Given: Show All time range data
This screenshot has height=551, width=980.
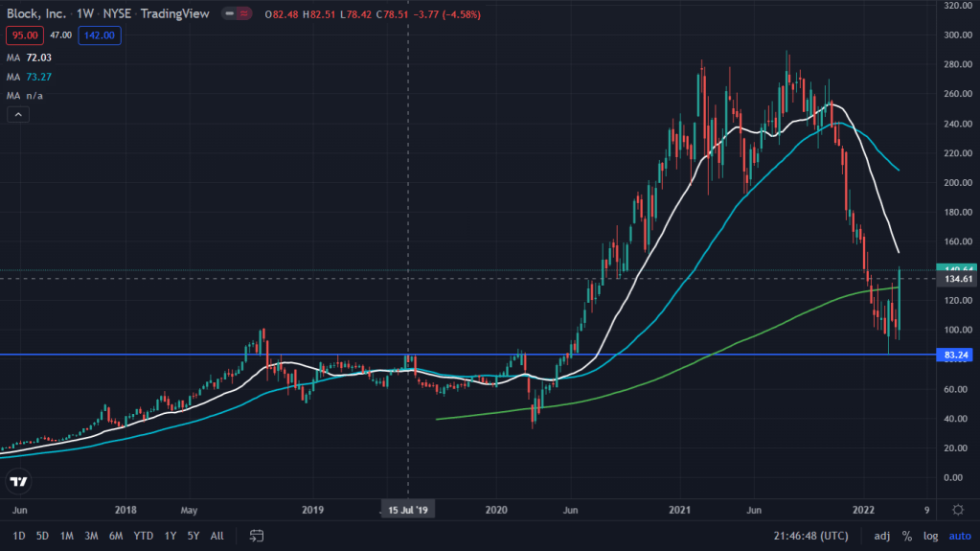Looking at the screenshot, I should [x=217, y=535].
